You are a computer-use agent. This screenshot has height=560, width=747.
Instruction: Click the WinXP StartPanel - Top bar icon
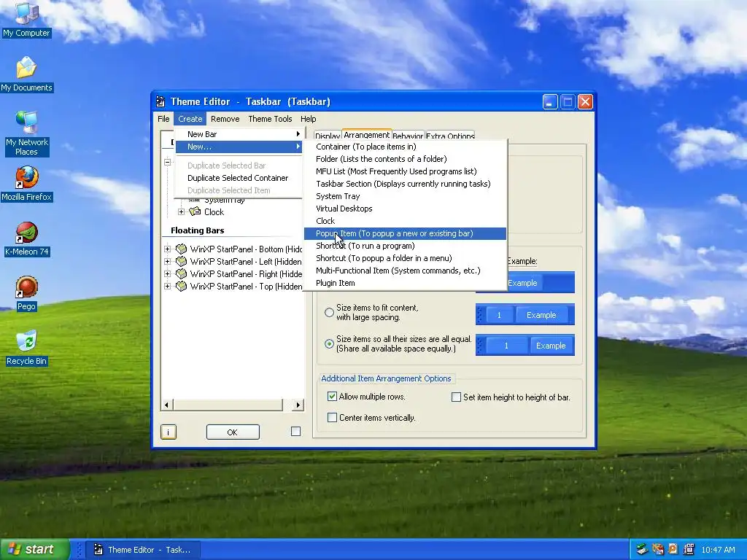click(181, 286)
